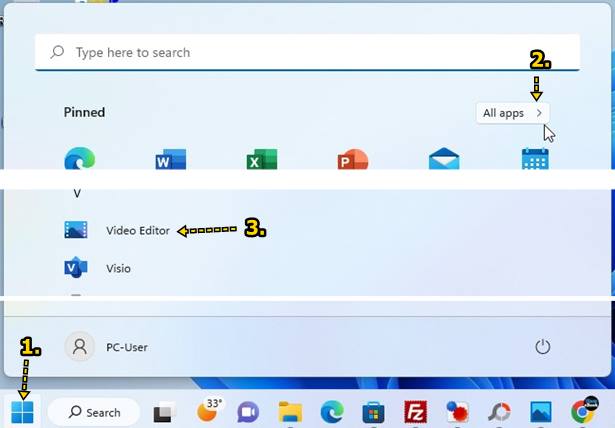Image resolution: width=615 pixels, height=428 pixels.
Task: Select the 'Video Editor' label text
Action: [x=138, y=230]
